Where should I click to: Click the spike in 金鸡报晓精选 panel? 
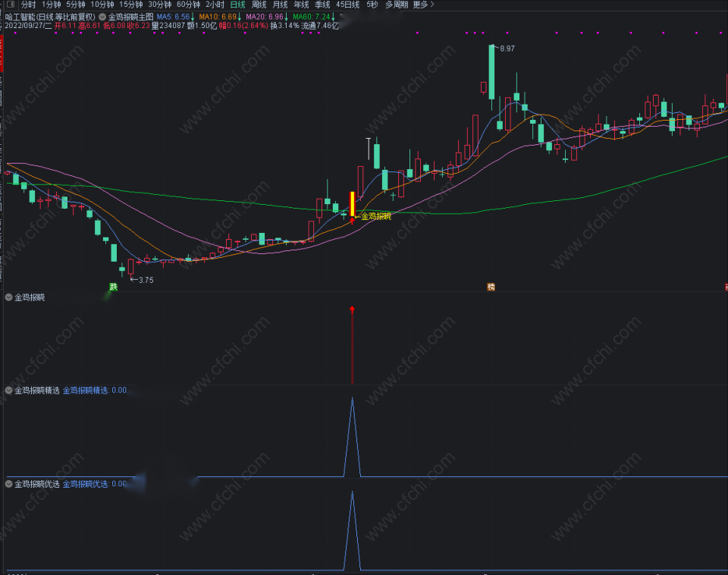[x=353, y=437]
